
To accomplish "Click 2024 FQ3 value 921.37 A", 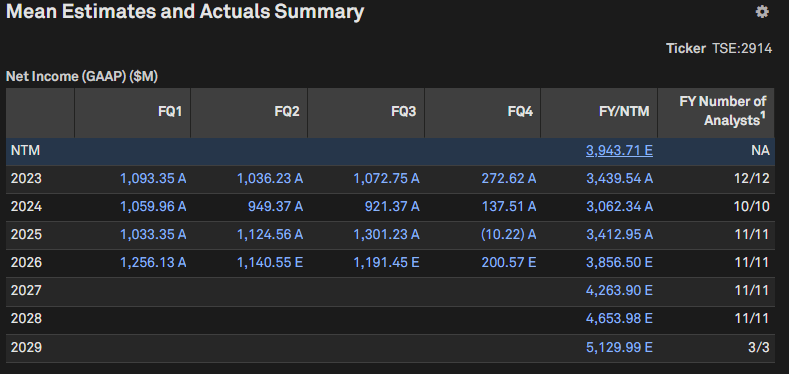I will pos(392,206).
